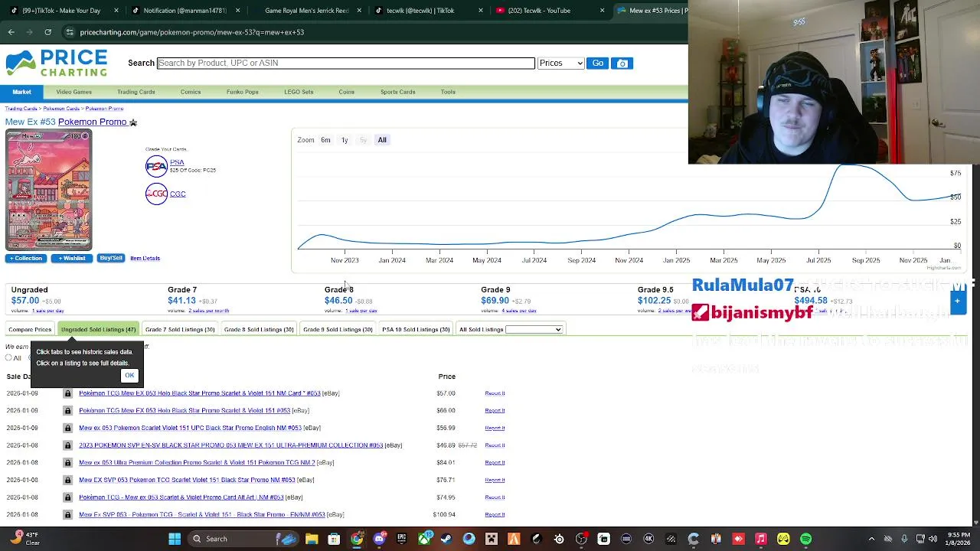
Task: Click lock icon beside the $57.00 listing
Action: coord(67,393)
